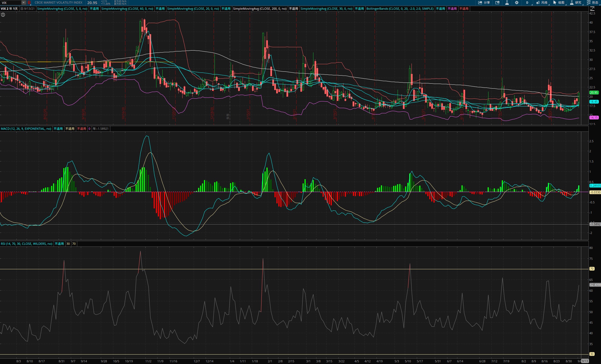
Task: Open chart settings gear icon
Action: coord(517,3)
